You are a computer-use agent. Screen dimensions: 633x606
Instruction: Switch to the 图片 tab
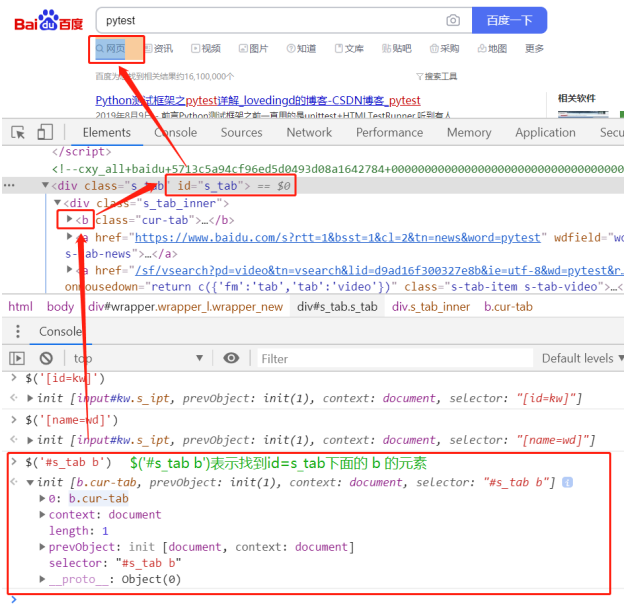254,49
